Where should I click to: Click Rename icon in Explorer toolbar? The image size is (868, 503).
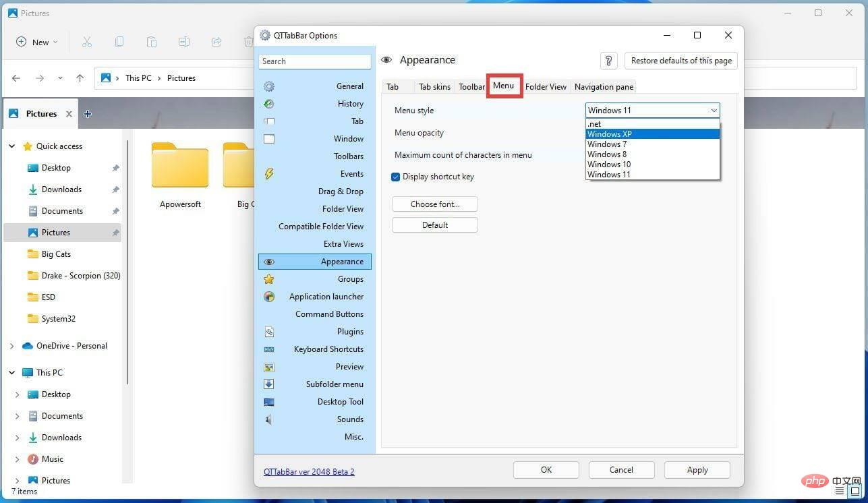[x=184, y=42]
